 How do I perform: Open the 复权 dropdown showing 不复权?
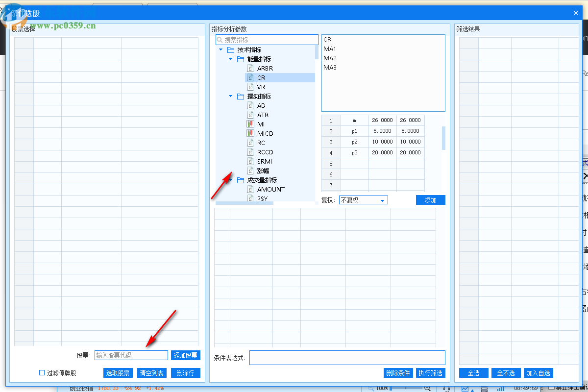[364, 200]
